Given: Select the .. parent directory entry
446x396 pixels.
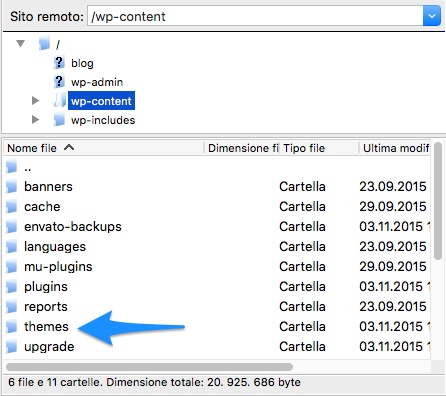Looking at the screenshot, I should pyautogui.click(x=28, y=169).
